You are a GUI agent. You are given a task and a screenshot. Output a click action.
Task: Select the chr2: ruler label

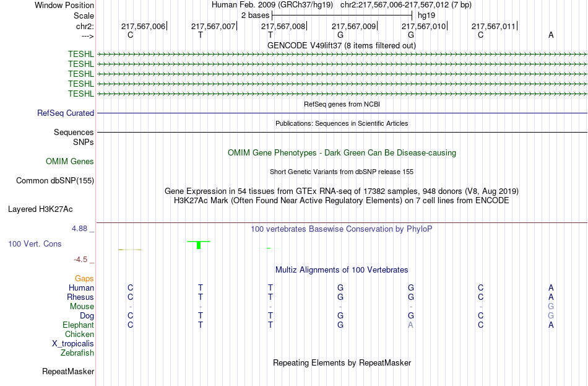85,26
